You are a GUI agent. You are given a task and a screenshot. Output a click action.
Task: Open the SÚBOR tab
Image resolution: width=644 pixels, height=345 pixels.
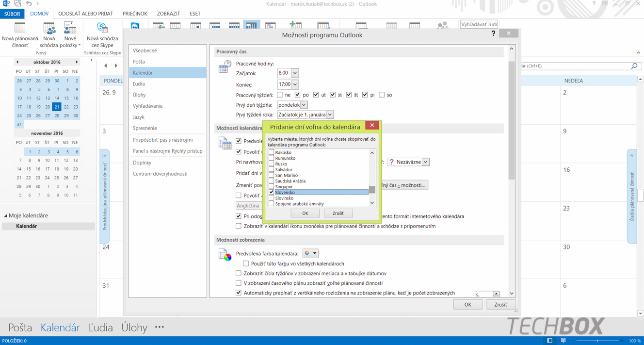(x=12, y=14)
